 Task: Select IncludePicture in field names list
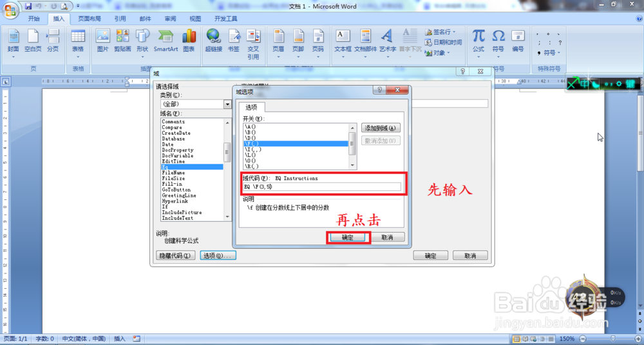point(192,212)
